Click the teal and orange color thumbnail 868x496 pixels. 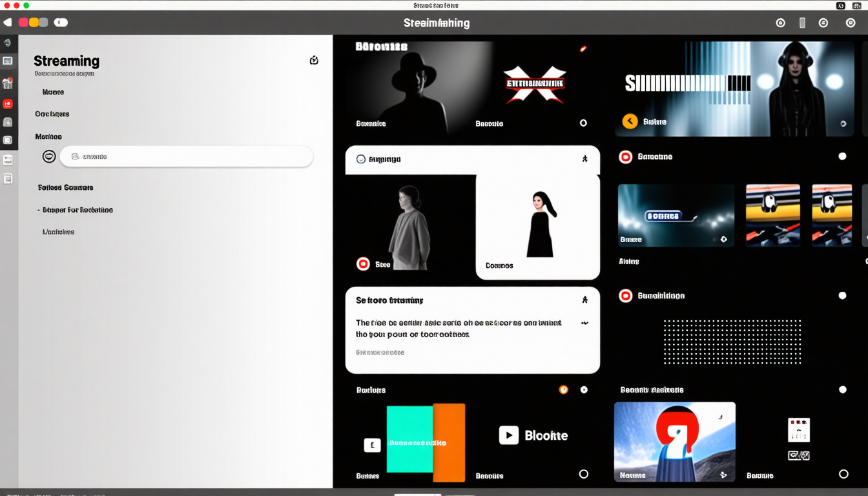pos(426,442)
